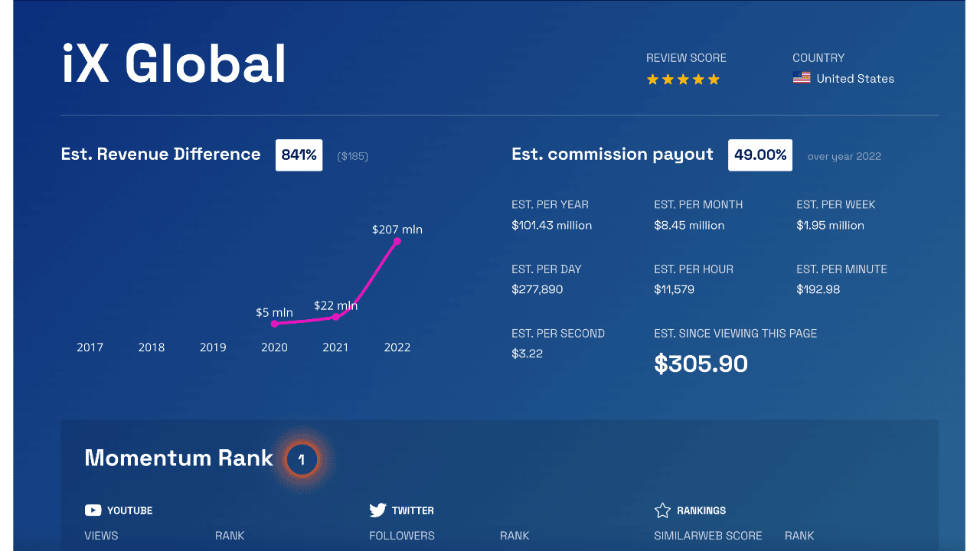
Task: Click the Momentum Rank heading
Action: click(x=178, y=458)
